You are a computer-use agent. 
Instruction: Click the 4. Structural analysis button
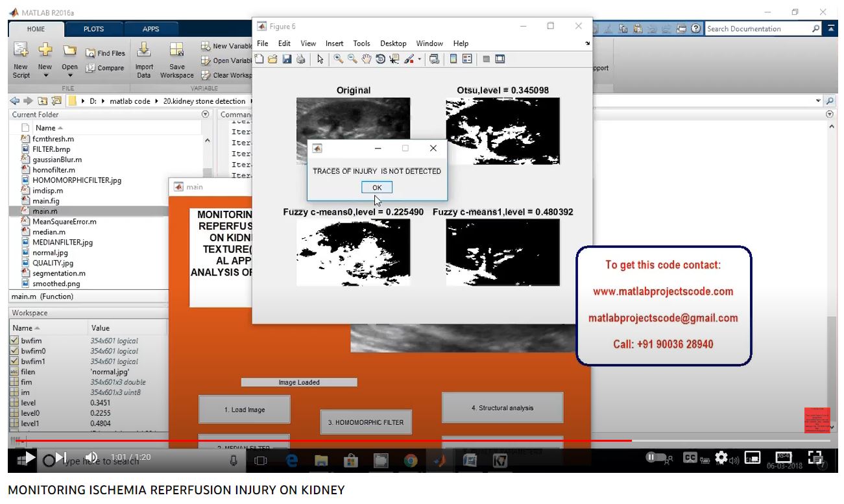(x=502, y=408)
